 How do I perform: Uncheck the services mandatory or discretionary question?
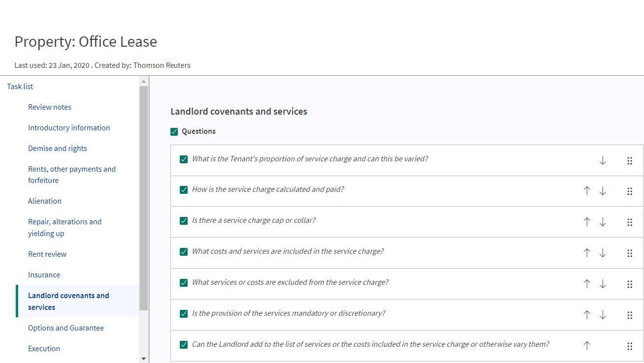(x=184, y=314)
